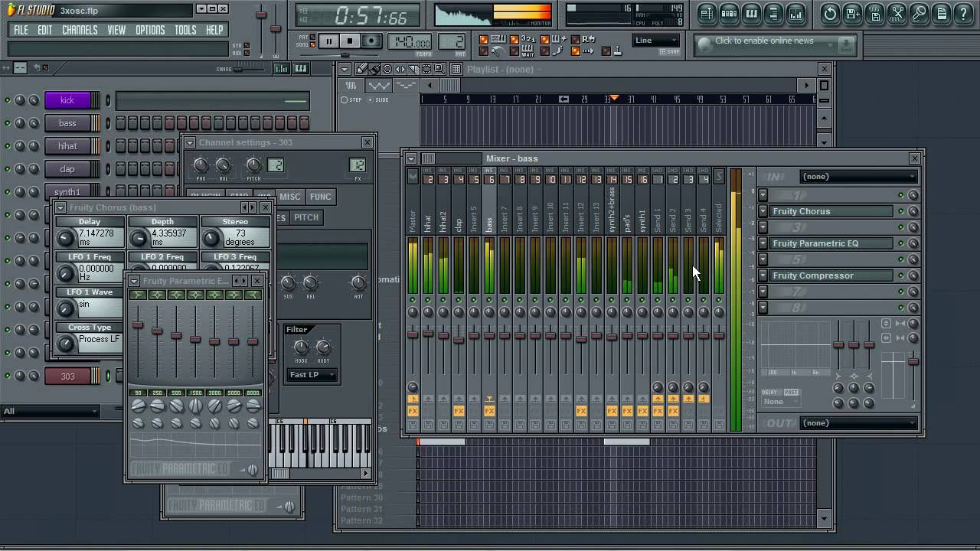This screenshot has height=551, width=980.
Task: Click the record button in transport
Action: pyautogui.click(x=371, y=41)
